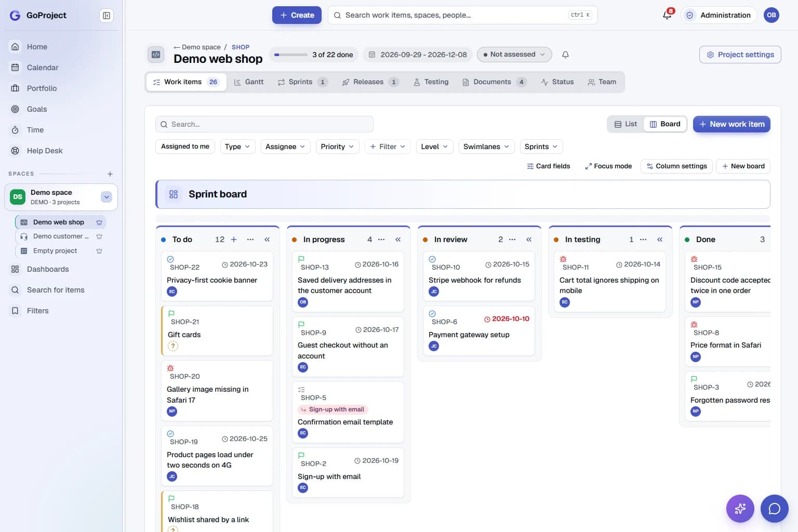Open the Type filter dropdown
Image resolution: width=798 pixels, height=532 pixels.
pyautogui.click(x=237, y=147)
